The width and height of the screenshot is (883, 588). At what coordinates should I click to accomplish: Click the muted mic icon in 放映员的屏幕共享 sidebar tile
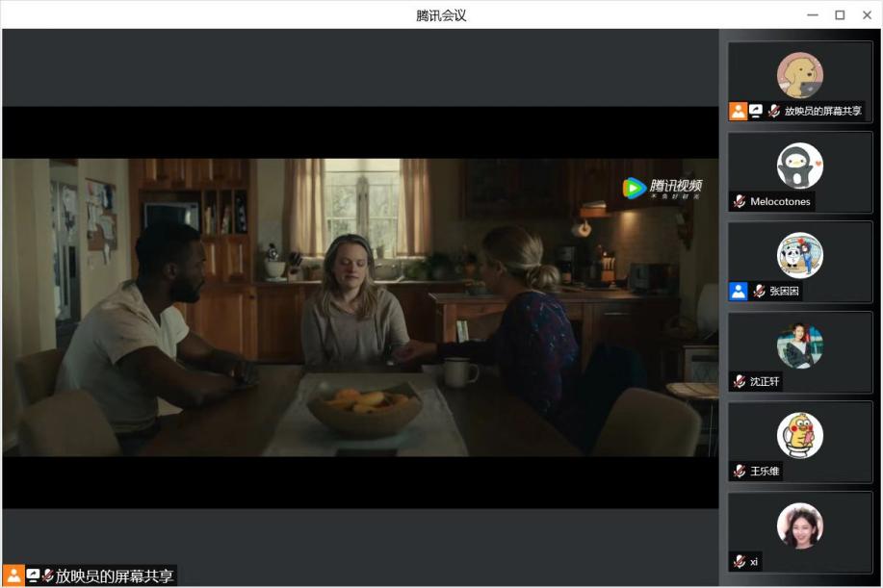774,111
